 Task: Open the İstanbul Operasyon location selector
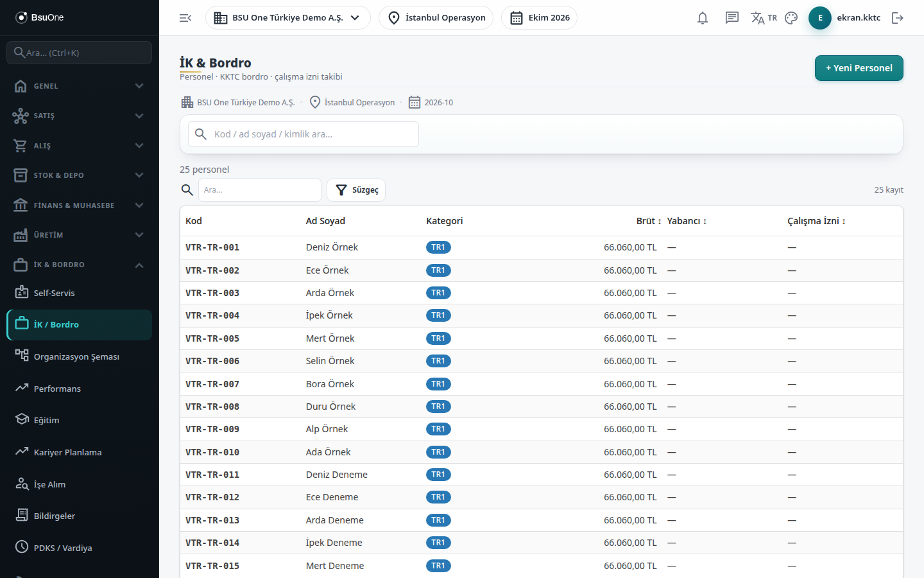coord(436,18)
